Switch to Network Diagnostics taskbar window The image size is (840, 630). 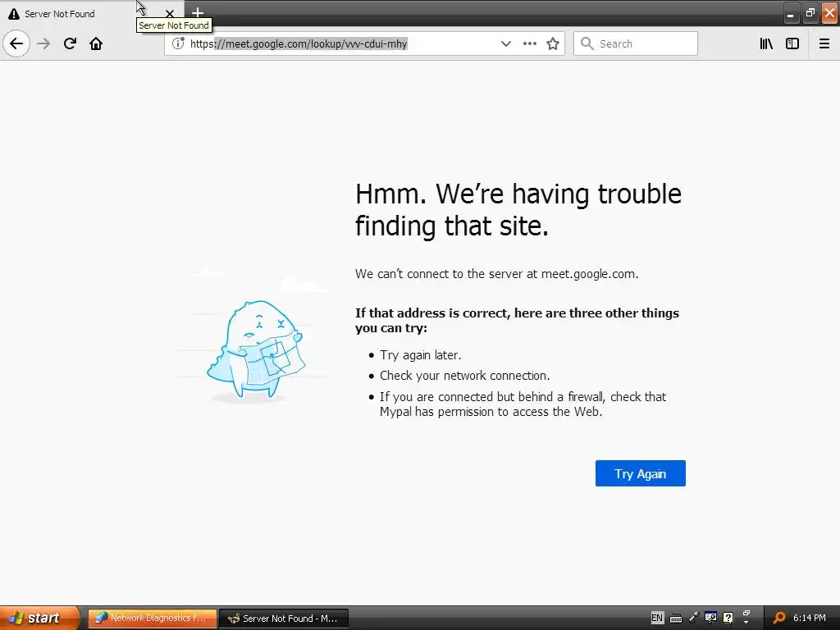click(x=153, y=619)
